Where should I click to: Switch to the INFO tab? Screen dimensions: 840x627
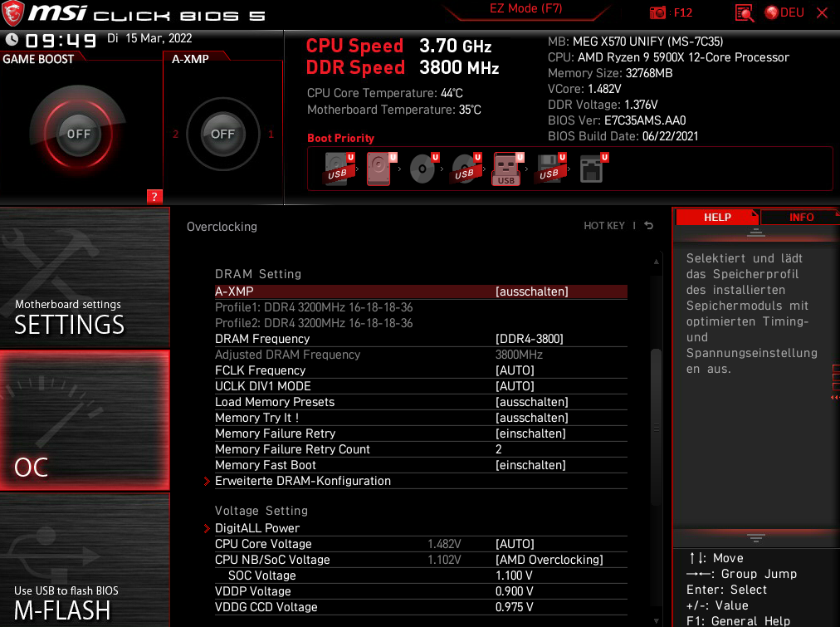[801, 217]
